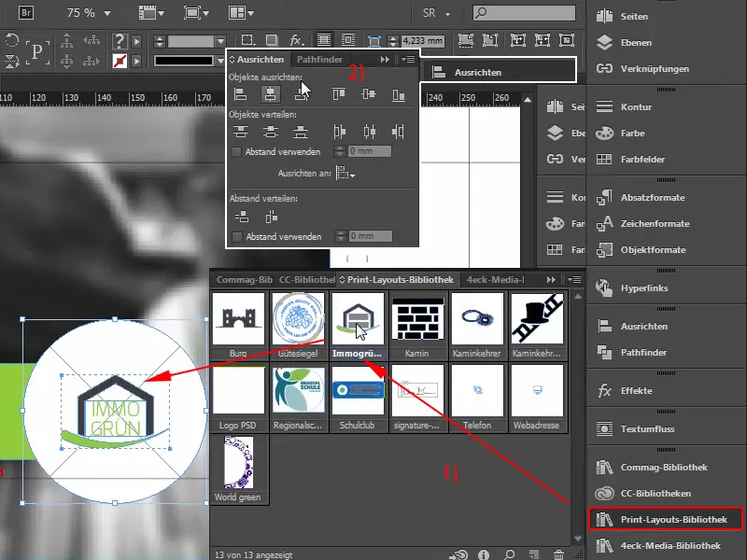This screenshot has width=747, height=560.
Task: Distribute top edges icon
Action: pos(241,132)
